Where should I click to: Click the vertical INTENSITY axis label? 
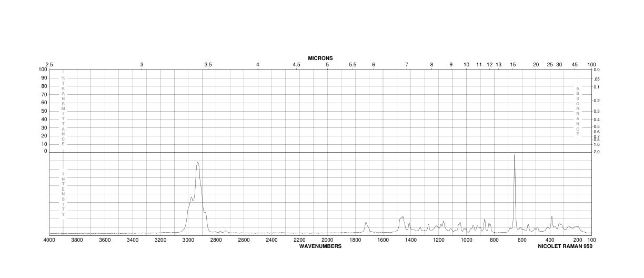tap(63, 193)
